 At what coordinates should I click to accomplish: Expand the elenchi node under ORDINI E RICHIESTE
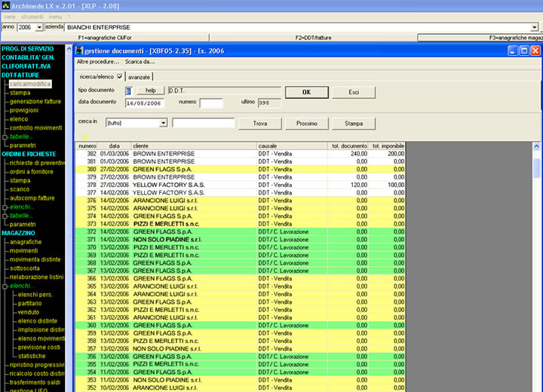(5, 207)
